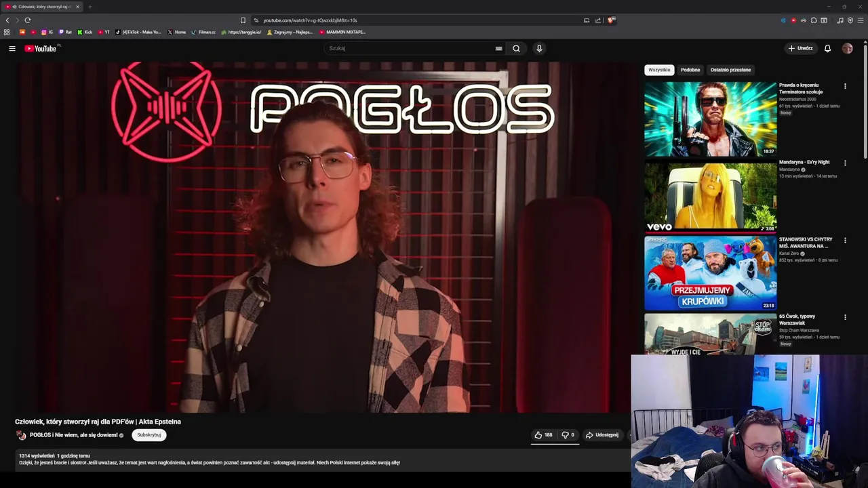Open the POGŁOS channel avatar

(x=21, y=435)
